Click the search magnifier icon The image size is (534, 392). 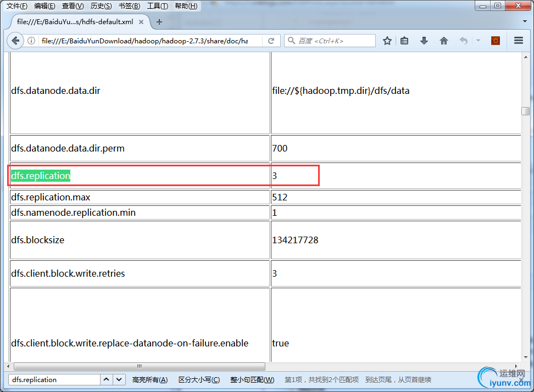tap(292, 41)
